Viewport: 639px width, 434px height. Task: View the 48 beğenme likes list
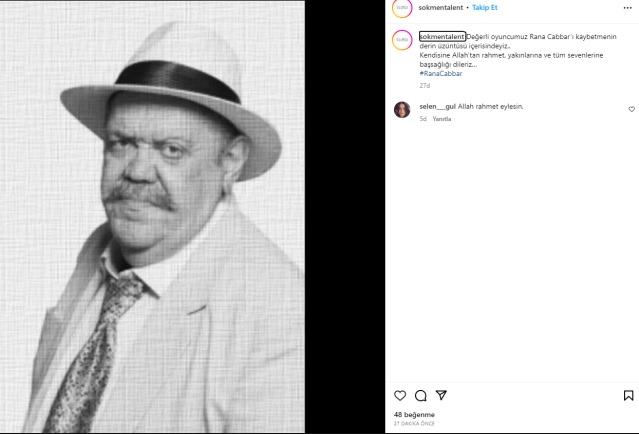pos(414,414)
